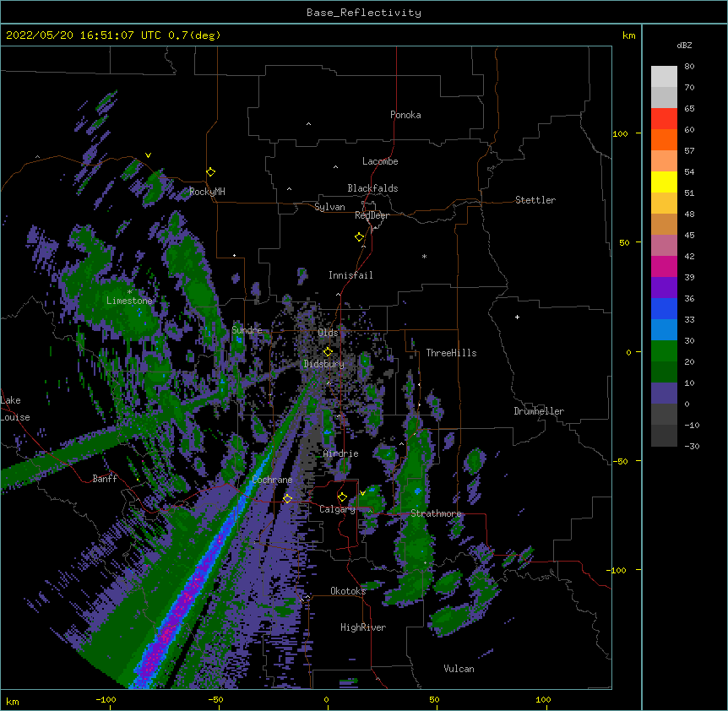
Task: Click yellow station marker at Calgary
Action: pos(342,497)
